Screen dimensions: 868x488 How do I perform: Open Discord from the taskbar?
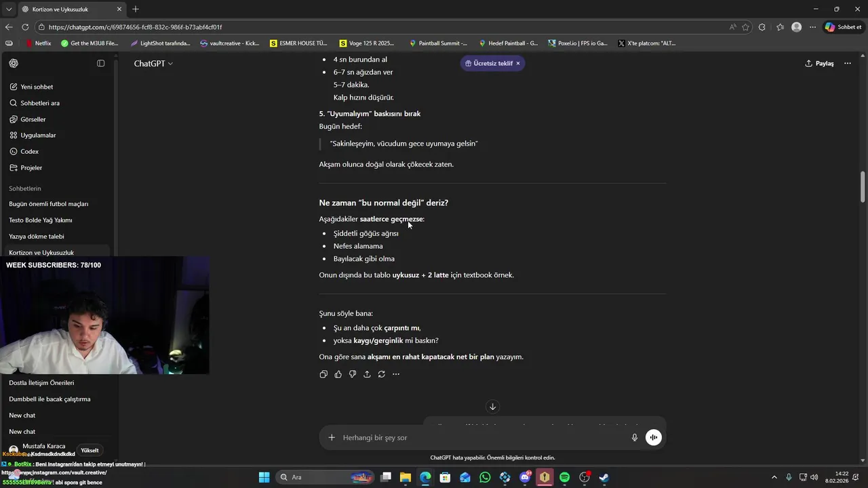(525, 477)
